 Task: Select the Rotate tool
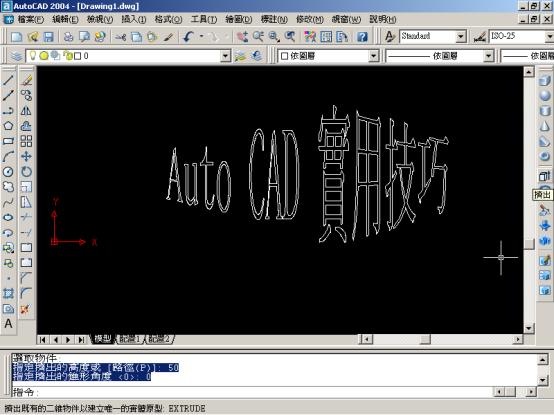coord(26,172)
